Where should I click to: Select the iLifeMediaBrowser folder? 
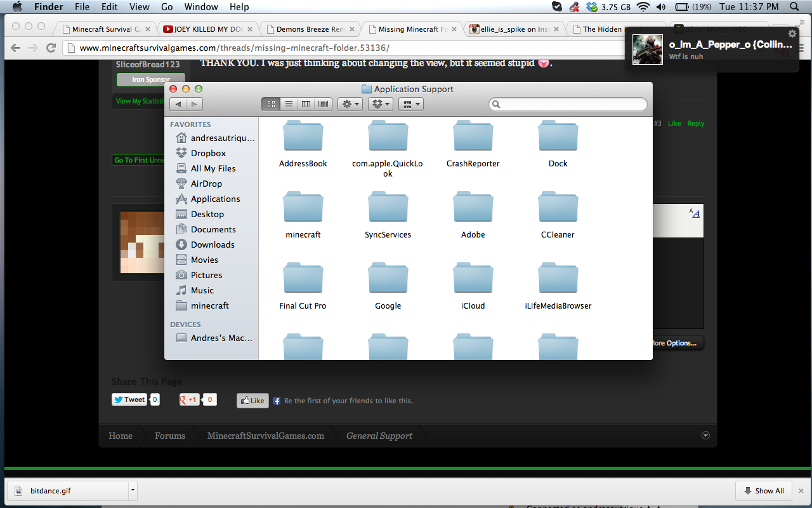(558, 278)
